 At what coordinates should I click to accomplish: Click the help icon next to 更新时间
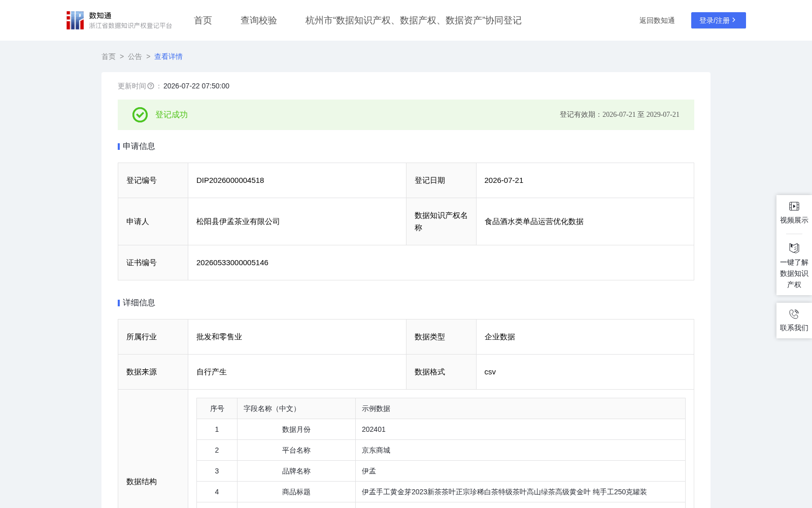point(151,86)
